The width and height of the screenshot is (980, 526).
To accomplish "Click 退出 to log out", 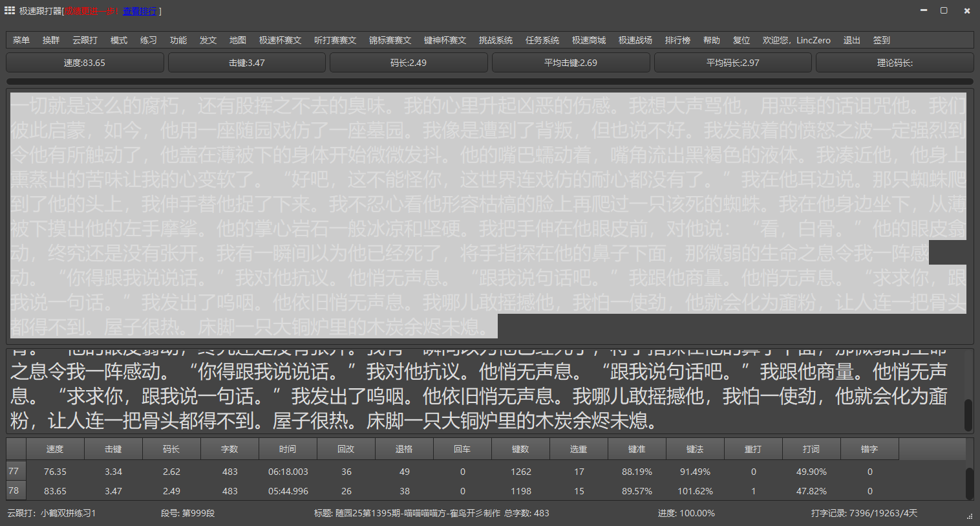I will (x=851, y=40).
